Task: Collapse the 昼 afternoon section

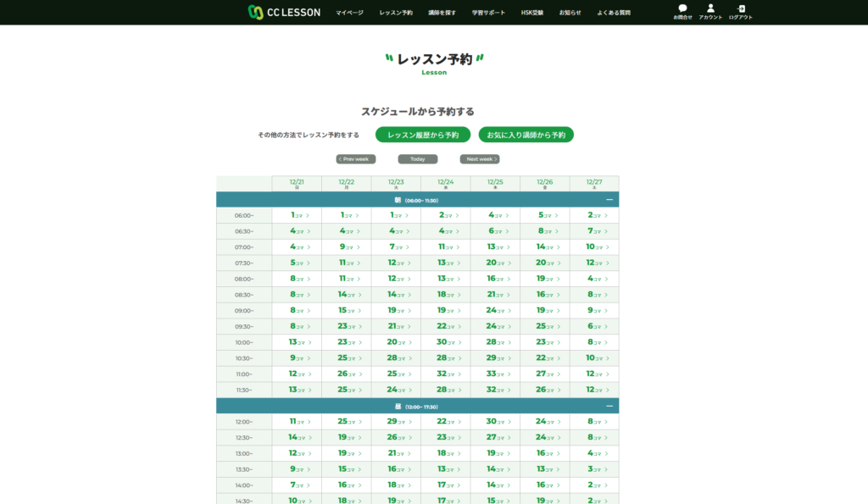Action: point(609,406)
